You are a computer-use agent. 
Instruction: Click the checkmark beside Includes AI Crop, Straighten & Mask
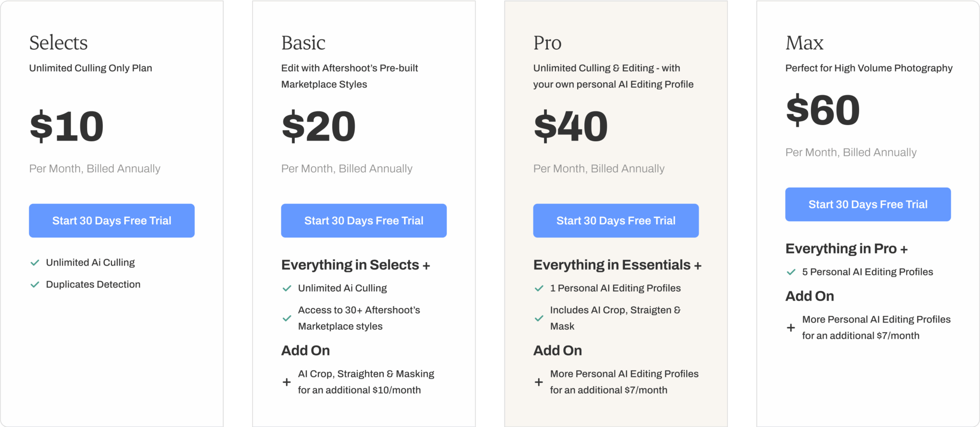pyautogui.click(x=538, y=318)
